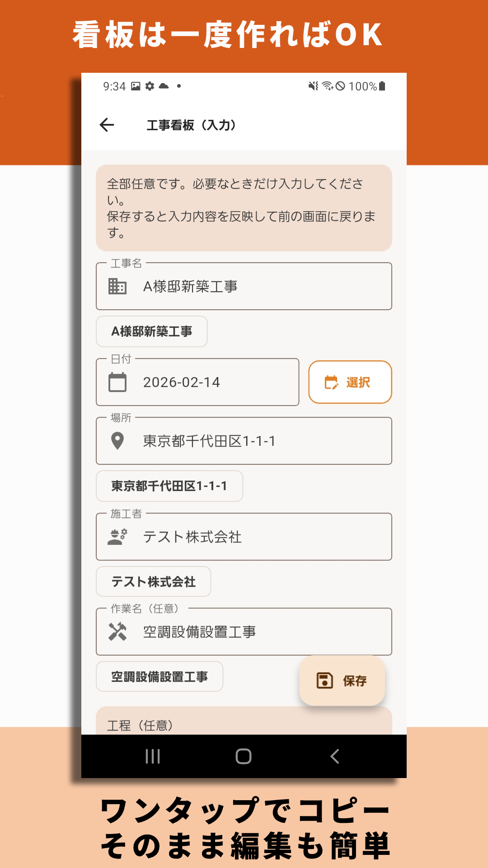Select the テスト株式会社 suggestion chip

(x=153, y=582)
